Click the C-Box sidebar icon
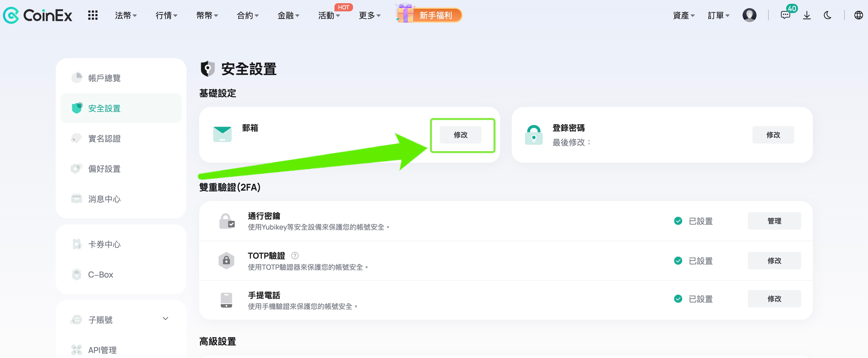Screen dimensions: 868x358 click(76, 274)
